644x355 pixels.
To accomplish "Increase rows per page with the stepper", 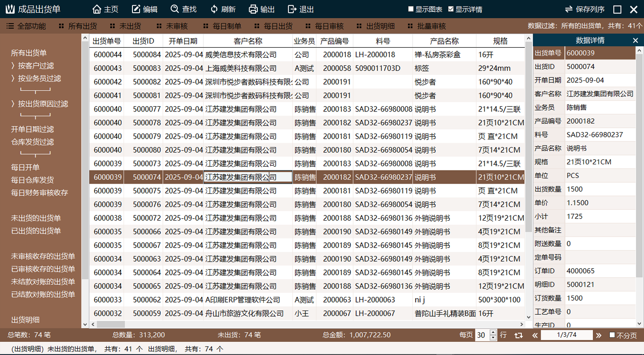I will (x=492, y=333).
